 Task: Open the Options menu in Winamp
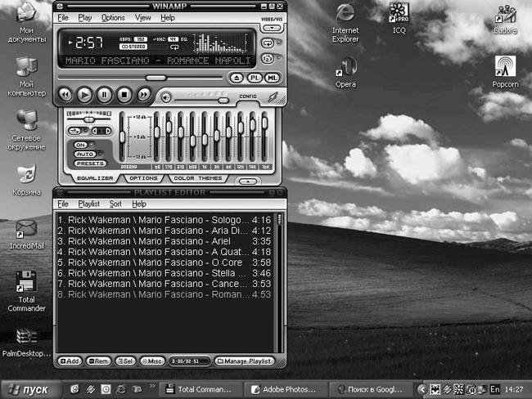point(113,18)
